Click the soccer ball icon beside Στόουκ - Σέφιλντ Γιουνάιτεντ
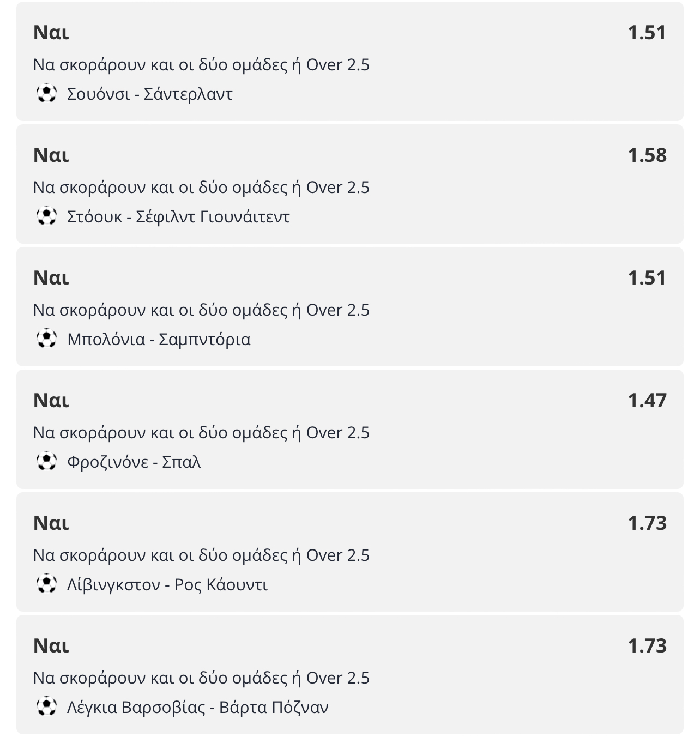This screenshot has width=700, height=737. (x=46, y=216)
